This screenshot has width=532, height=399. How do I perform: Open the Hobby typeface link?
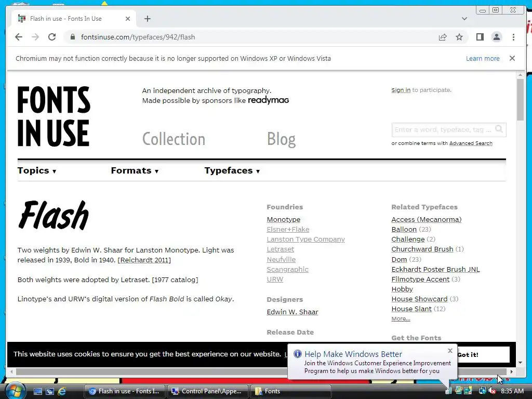pos(402,289)
